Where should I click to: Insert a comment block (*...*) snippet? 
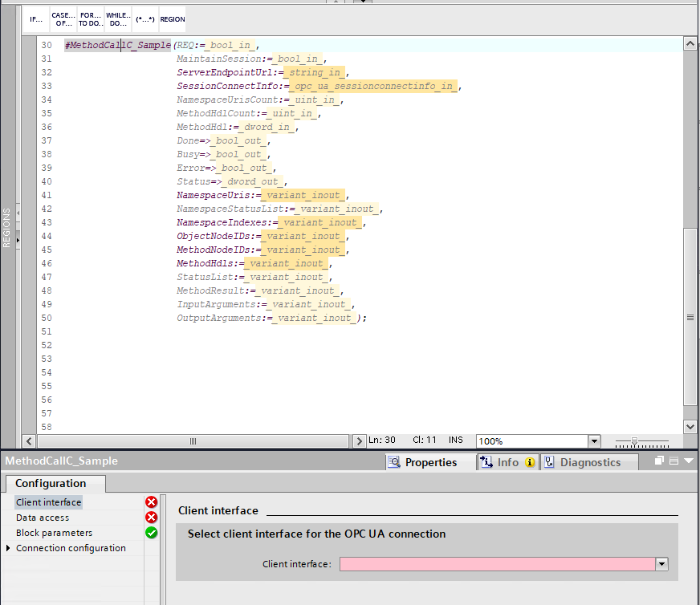click(144, 19)
